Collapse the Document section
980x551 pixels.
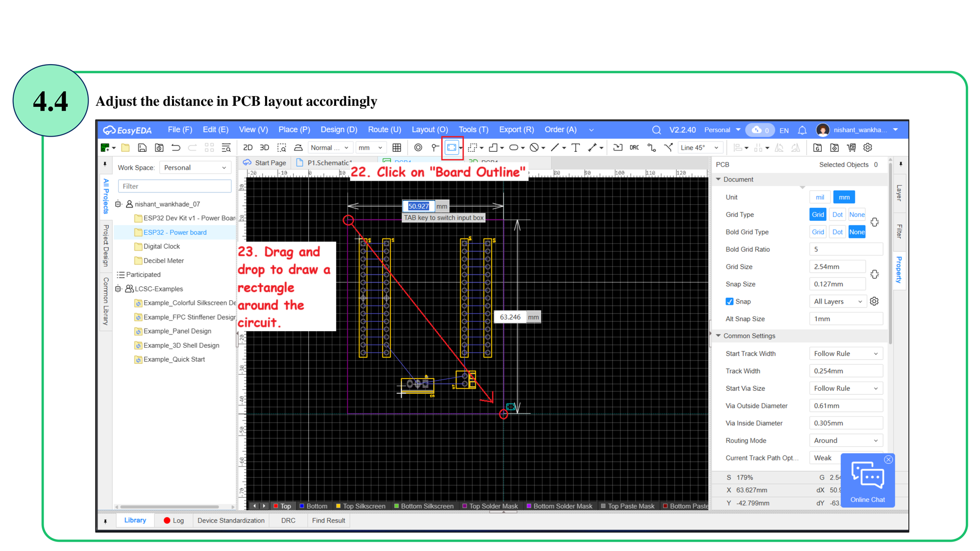point(718,179)
